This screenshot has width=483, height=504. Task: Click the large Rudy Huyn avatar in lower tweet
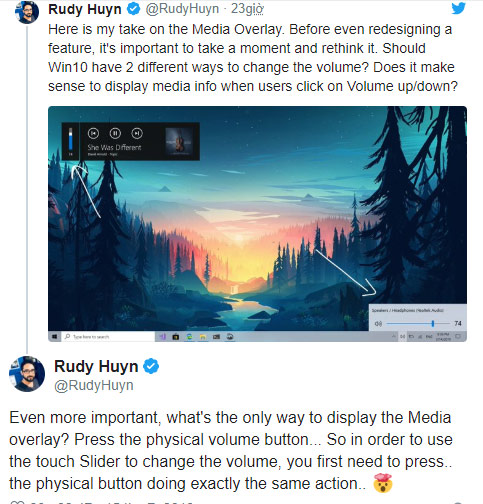pos(27,374)
